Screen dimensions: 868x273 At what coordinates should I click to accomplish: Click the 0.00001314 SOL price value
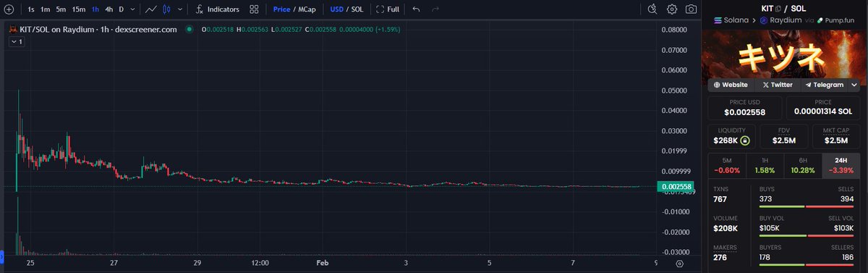point(823,112)
